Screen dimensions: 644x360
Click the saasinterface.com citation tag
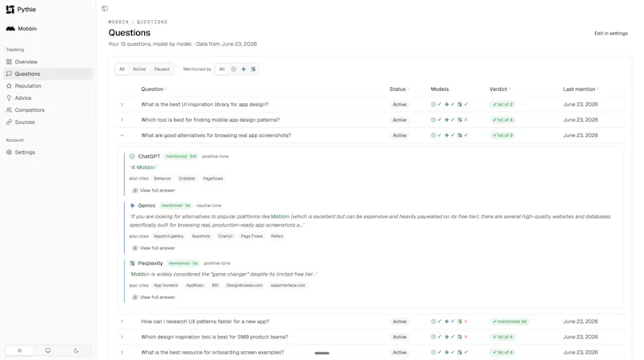[x=288, y=285]
